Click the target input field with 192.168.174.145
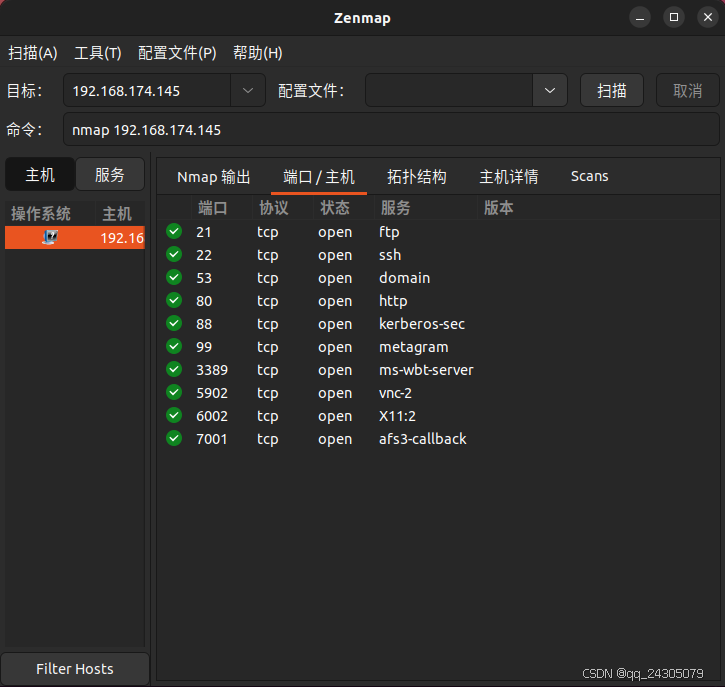This screenshot has height=687, width=725. point(147,91)
